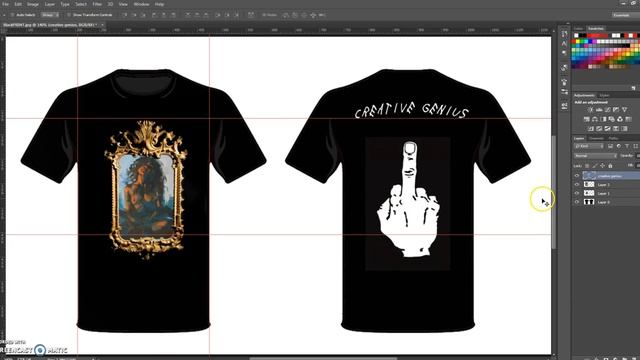
Task: Open the layer filter Kind dropdown
Action: pos(589,146)
